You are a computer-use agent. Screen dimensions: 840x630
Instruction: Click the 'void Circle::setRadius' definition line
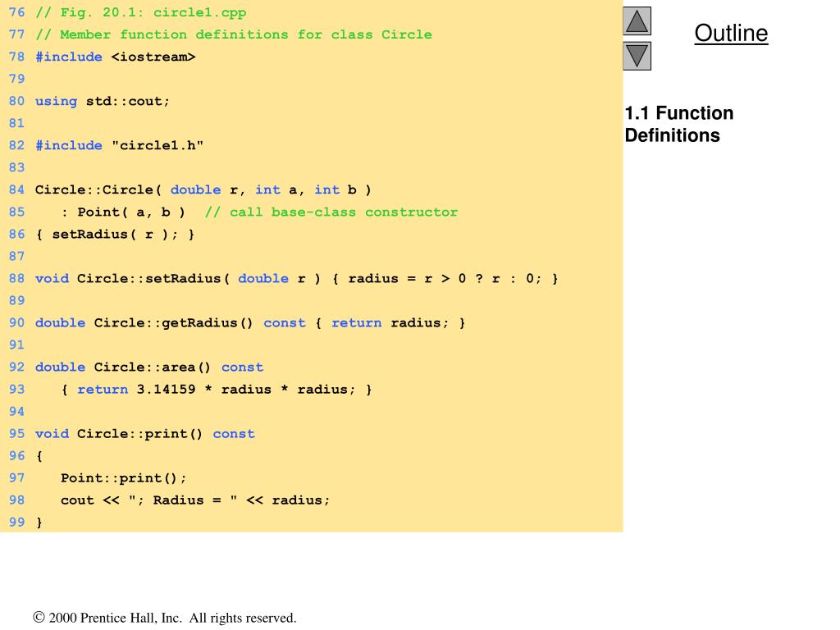click(x=297, y=279)
